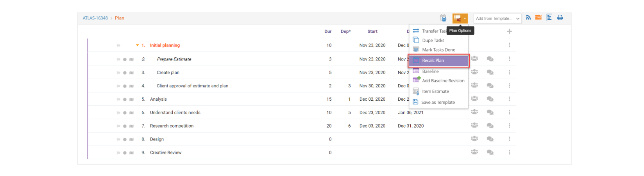This screenshot has height=176, width=644.
Task: Open three-dot menu for Creative Review row
Action: (x=509, y=153)
